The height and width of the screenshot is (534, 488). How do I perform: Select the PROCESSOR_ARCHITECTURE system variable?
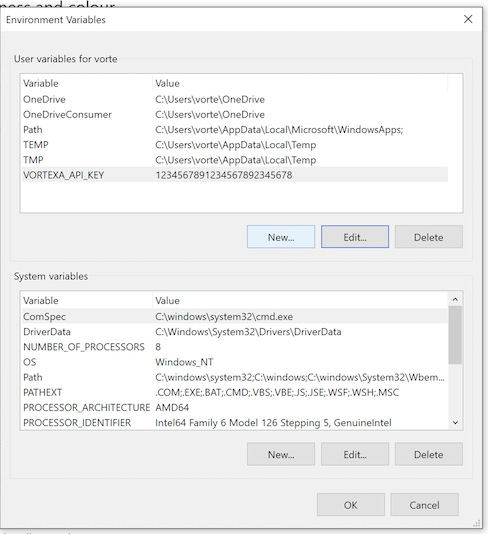click(x=235, y=407)
